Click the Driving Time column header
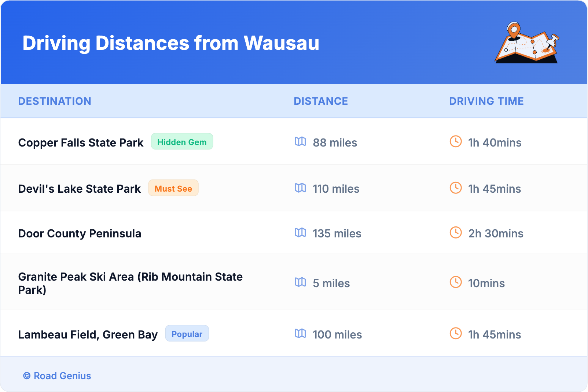588x392 pixels. click(x=486, y=101)
